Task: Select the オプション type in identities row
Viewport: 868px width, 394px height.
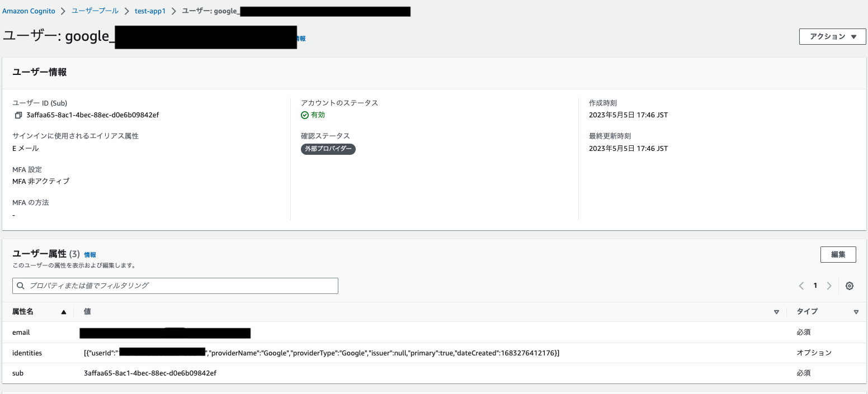Action: [814, 353]
